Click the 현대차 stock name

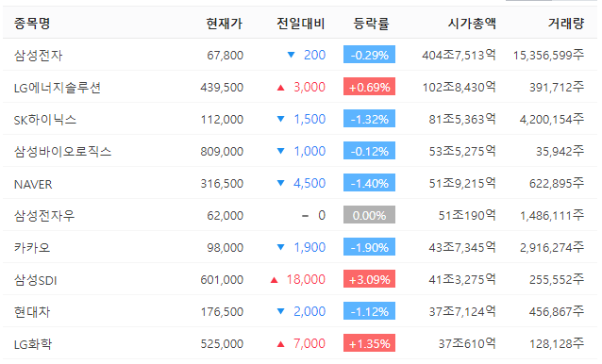coord(32,312)
